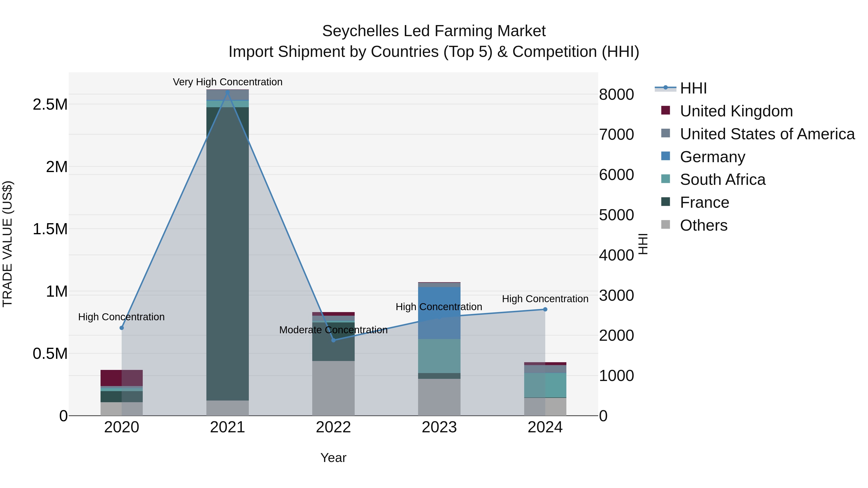The image size is (868, 488).
Task: Click the 2024 x-axis label
Action: coord(545,427)
